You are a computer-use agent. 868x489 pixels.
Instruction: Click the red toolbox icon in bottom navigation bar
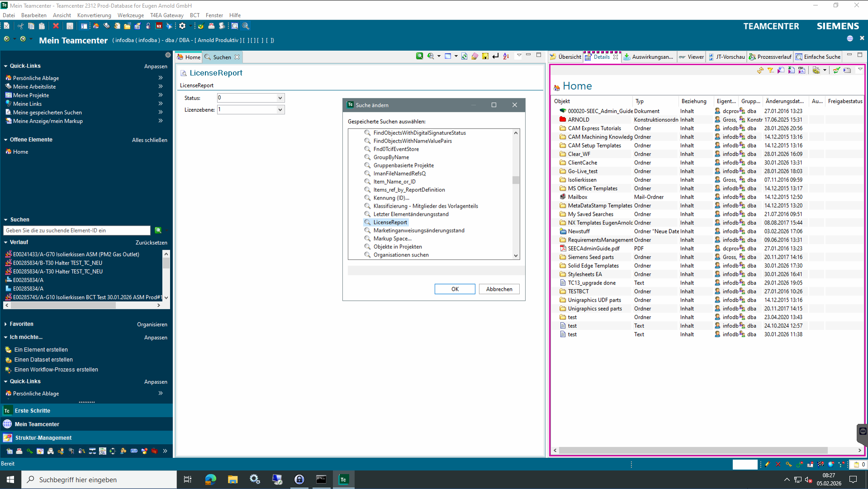(154, 451)
